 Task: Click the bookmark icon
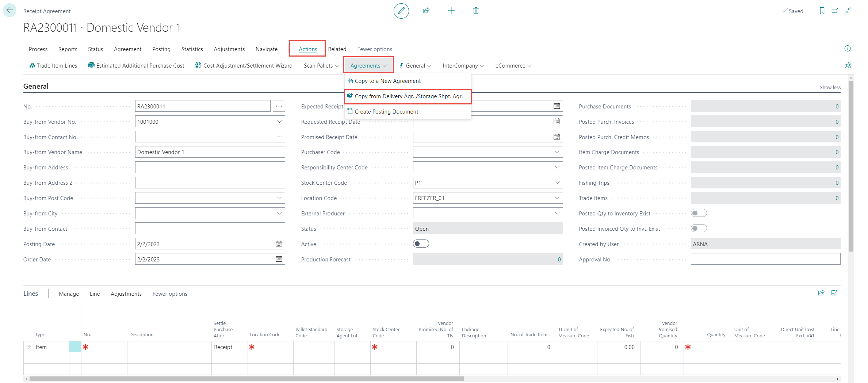pyautogui.click(x=822, y=11)
